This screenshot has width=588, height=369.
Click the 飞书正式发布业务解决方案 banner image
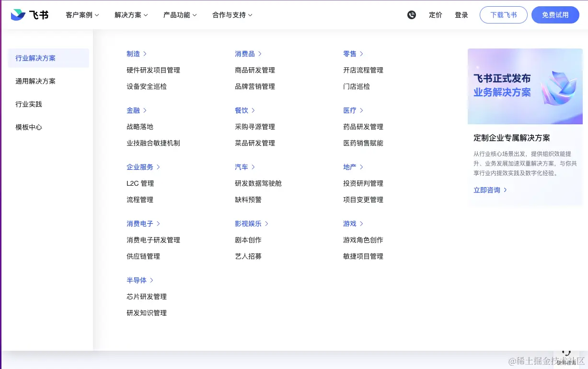525,86
